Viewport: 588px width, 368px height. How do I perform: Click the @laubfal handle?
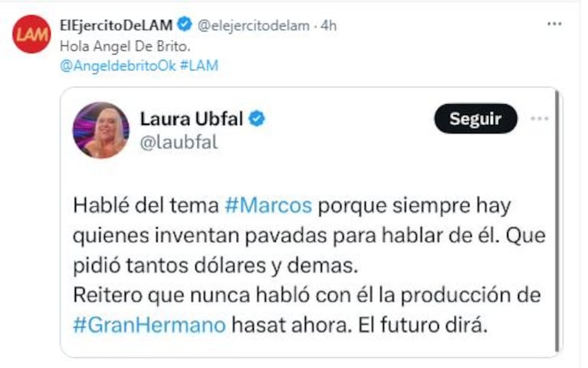(x=179, y=143)
